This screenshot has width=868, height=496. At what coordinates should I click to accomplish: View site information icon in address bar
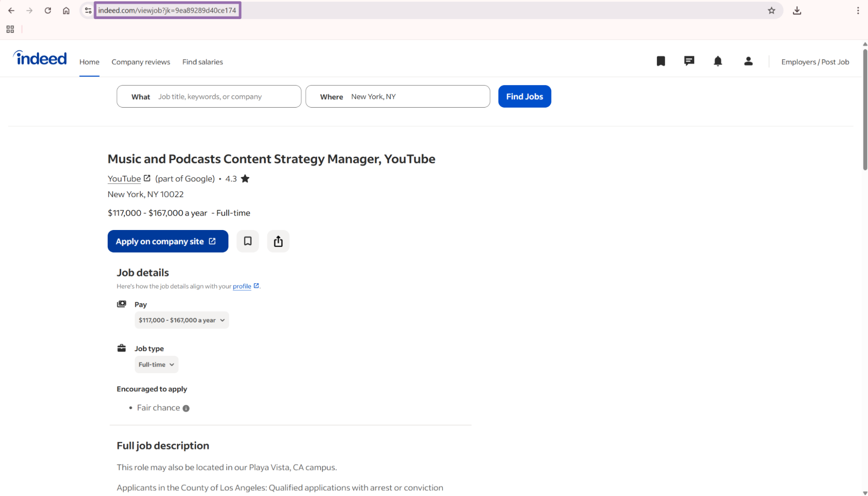(x=88, y=10)
